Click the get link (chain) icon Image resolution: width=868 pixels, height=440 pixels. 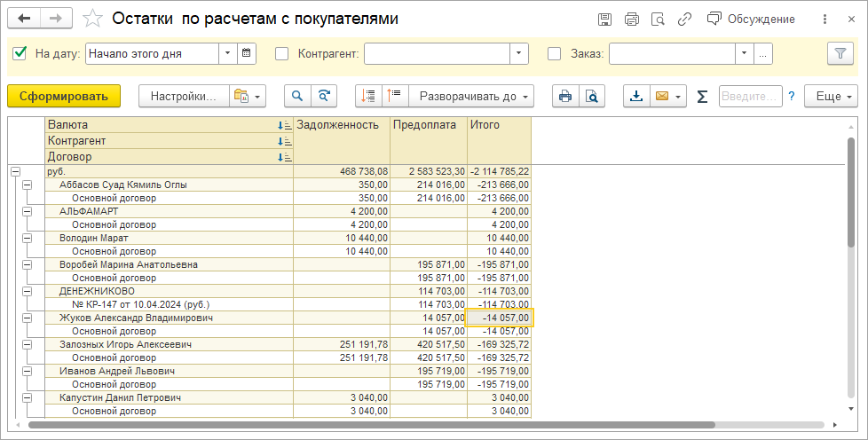(684, 19)
